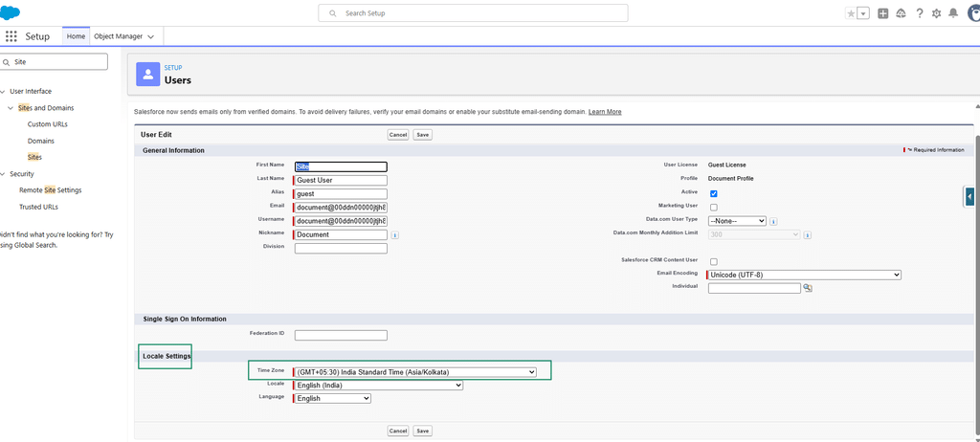Click the Search Setup box
980x442 pixels.
click(473, 13)
